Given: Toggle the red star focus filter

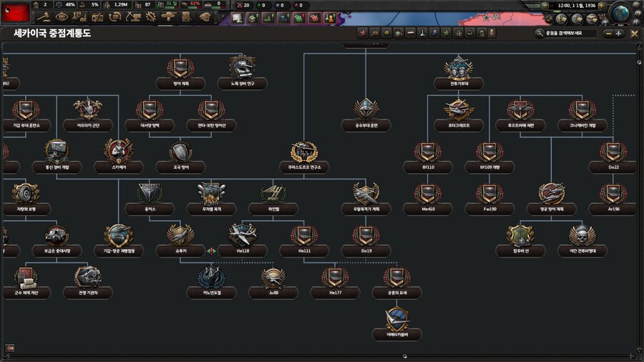Looking at the screenshot, I should click(362, 33).
